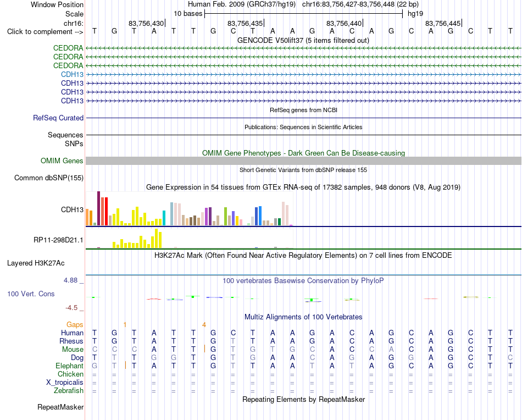Open 'Multiz Alignments of 100 Vertebrates' title
This screenshot has width=522, height=420.
tap(303, 317)
